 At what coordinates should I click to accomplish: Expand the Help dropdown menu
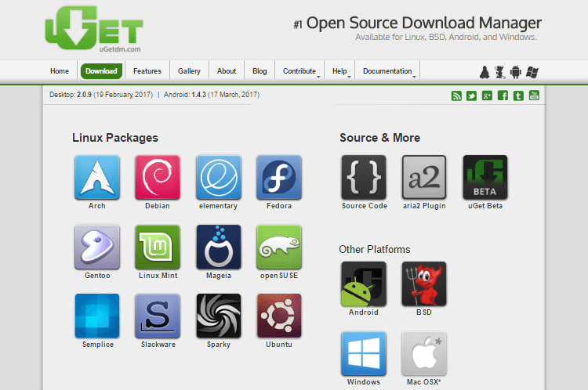pyautogui.click(x=341, y=71)
